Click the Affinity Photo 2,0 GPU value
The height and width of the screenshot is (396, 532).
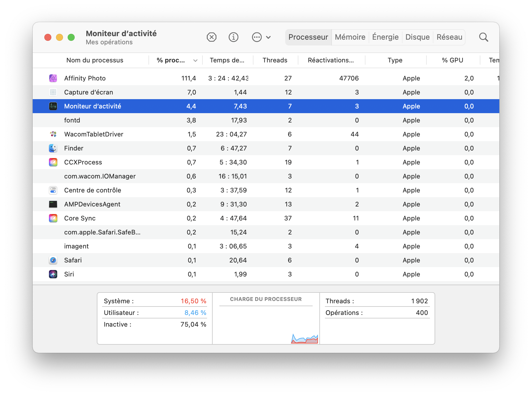469,78
